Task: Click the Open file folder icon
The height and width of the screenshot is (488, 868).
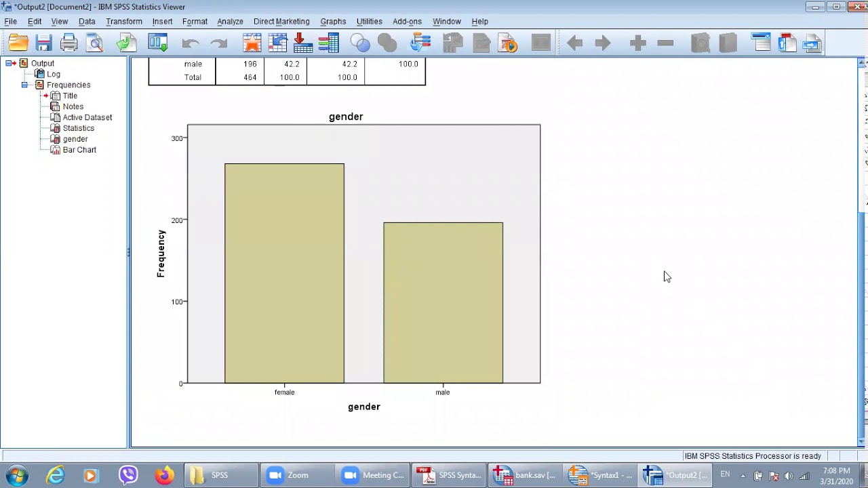Action: click(x=18, y=43)
